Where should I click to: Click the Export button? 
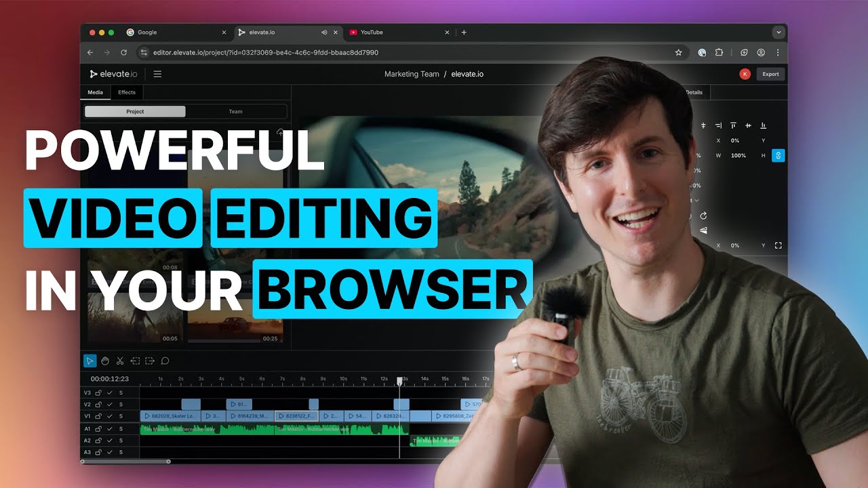point(770,74)
